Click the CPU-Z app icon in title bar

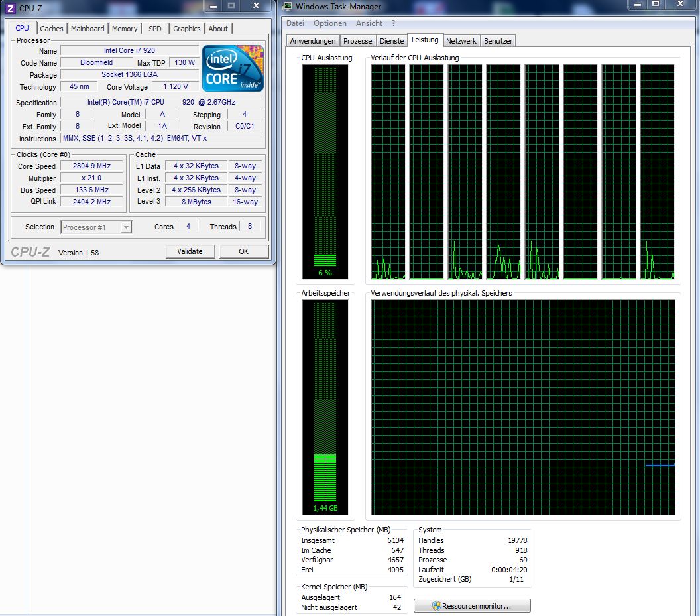tap(10, 8)
